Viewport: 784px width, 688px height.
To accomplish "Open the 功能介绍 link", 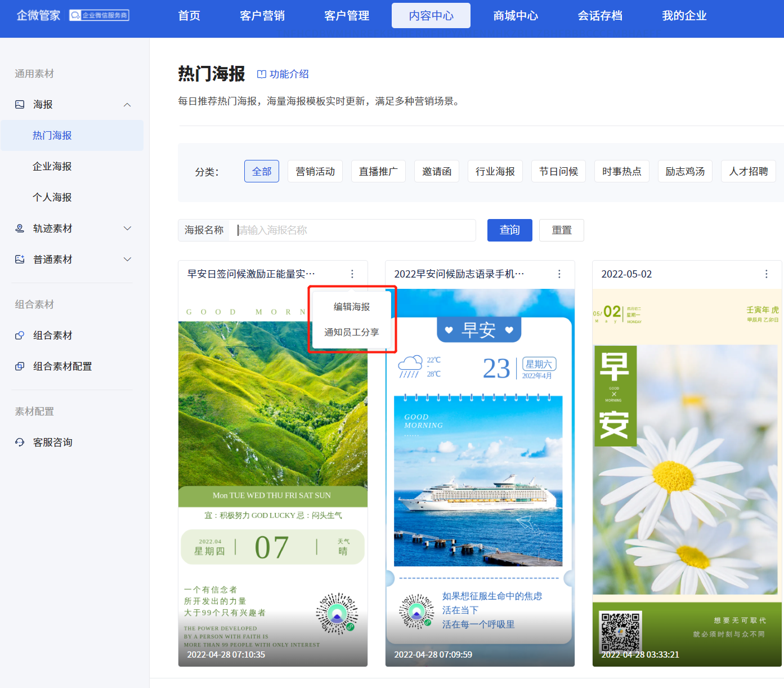I will pos(283,74).
